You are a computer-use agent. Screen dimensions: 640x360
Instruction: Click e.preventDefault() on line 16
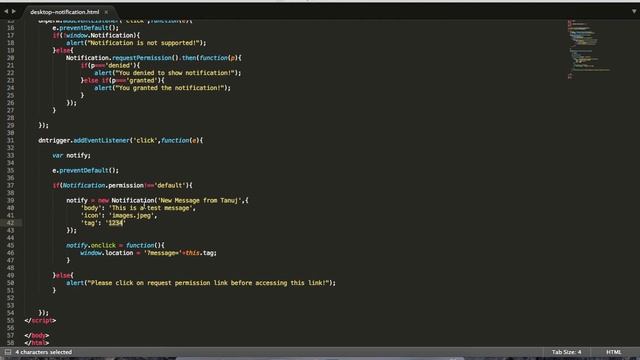[x=85, y=28]
